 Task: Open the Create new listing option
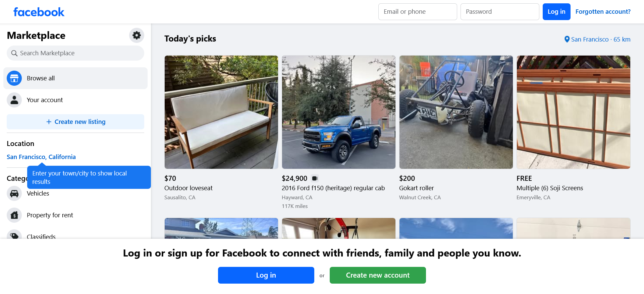75,122
